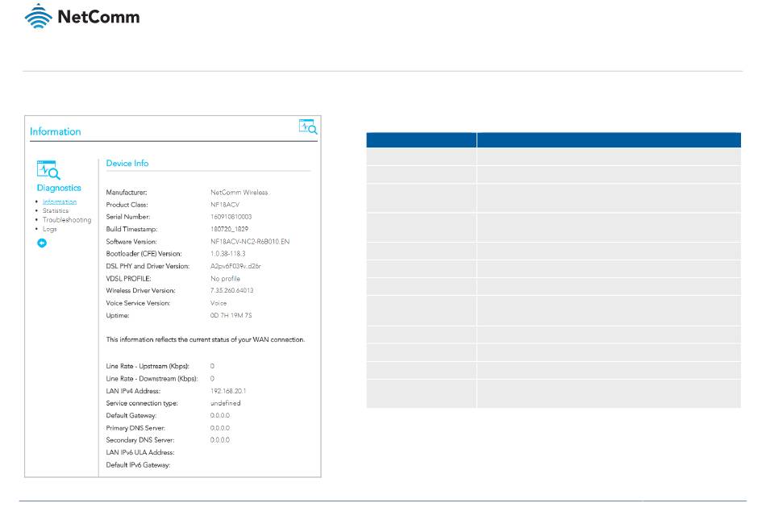Click the VDSL PROFILE label
The height and width of the screenshot is (532, 766).
click(128, 278)
